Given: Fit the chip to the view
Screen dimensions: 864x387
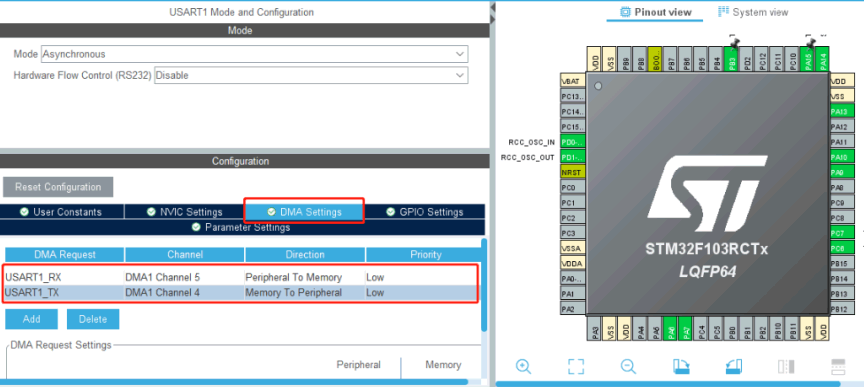Looking at the screenshot, I should pos(576,366).
